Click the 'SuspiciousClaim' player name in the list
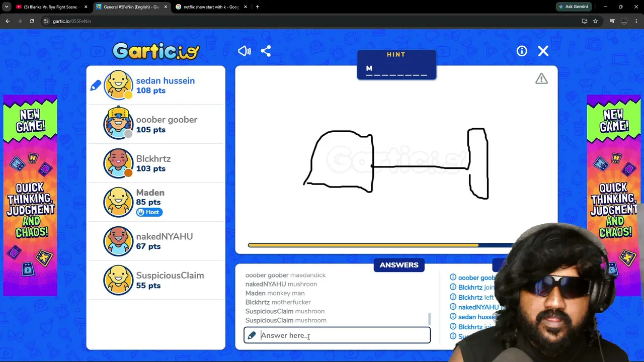The image size is (644, 362). coord(170,276)
